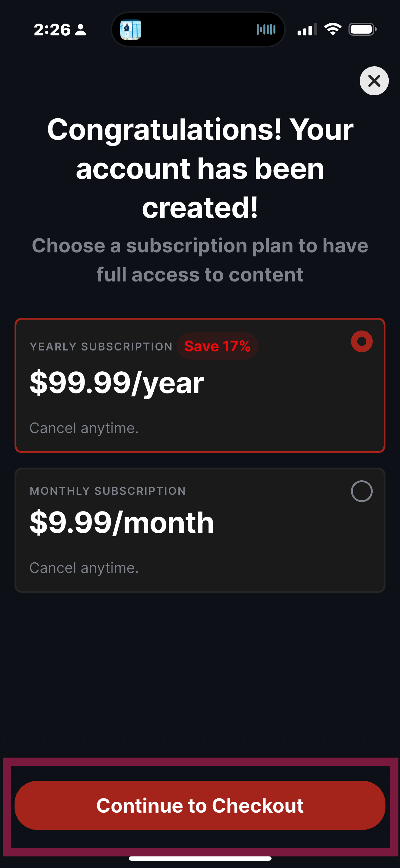Tap the audio waveform icon in Dynamic Island
Viewport: 400px width, 868px height.
266,29
